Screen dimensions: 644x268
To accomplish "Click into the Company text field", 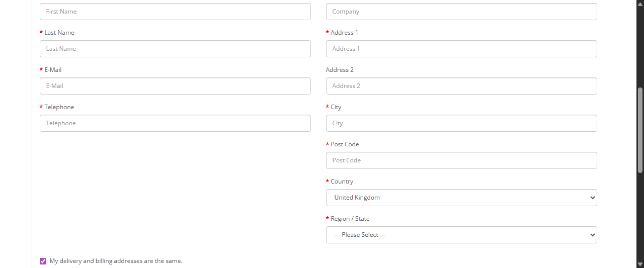I will (461, 12).
